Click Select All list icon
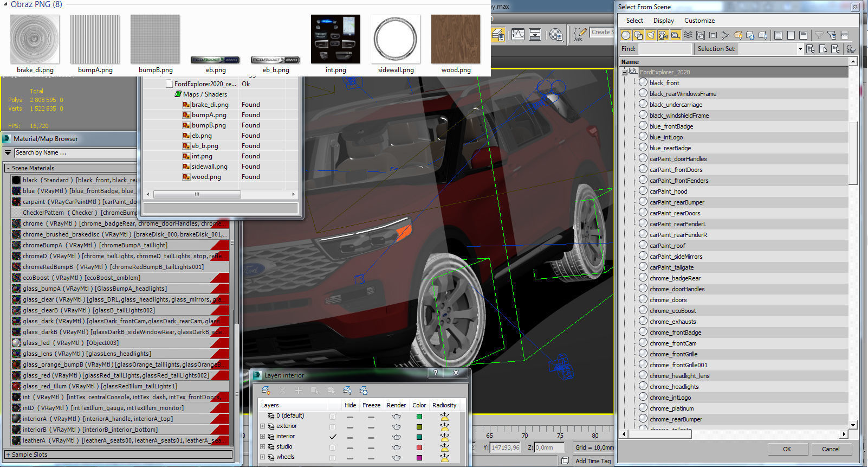 pos(779,35)
